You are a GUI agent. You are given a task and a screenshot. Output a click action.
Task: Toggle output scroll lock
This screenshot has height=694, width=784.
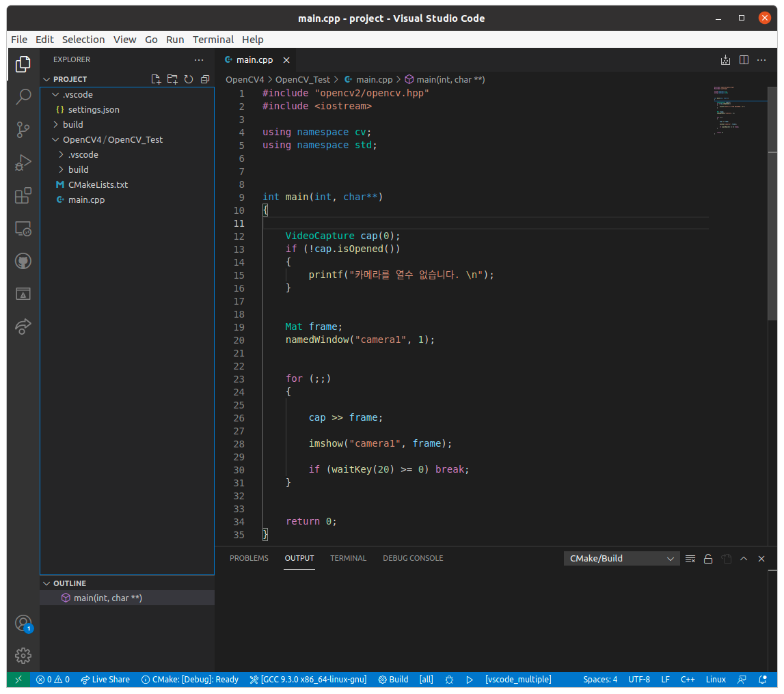pyautogui.click(x=708, y=559)
